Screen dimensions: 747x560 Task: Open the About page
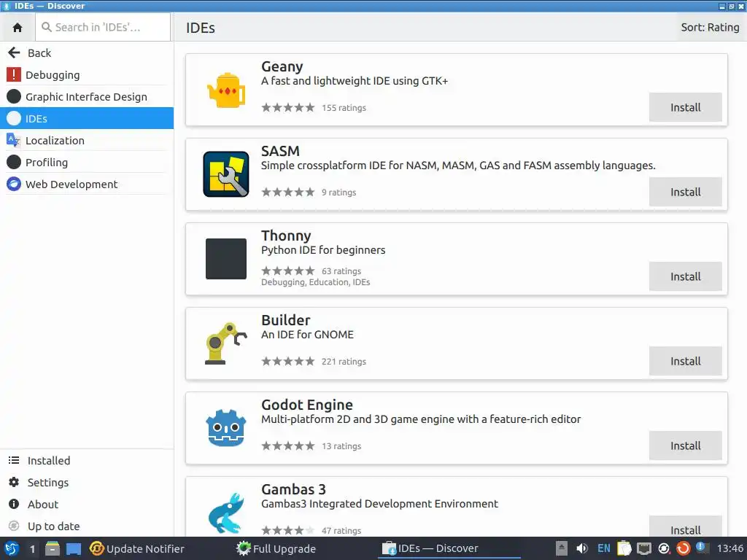click(87, 505)
